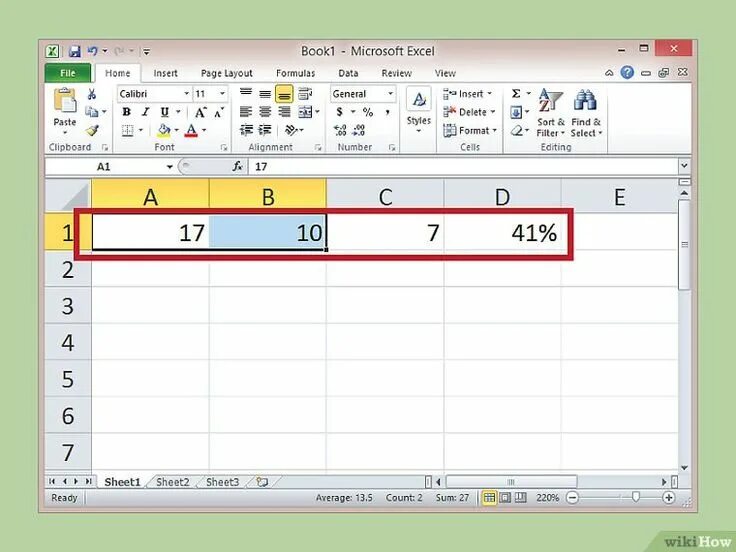Apply Percent Style format
Screen dimensions: 736x552
click(368, 112)
